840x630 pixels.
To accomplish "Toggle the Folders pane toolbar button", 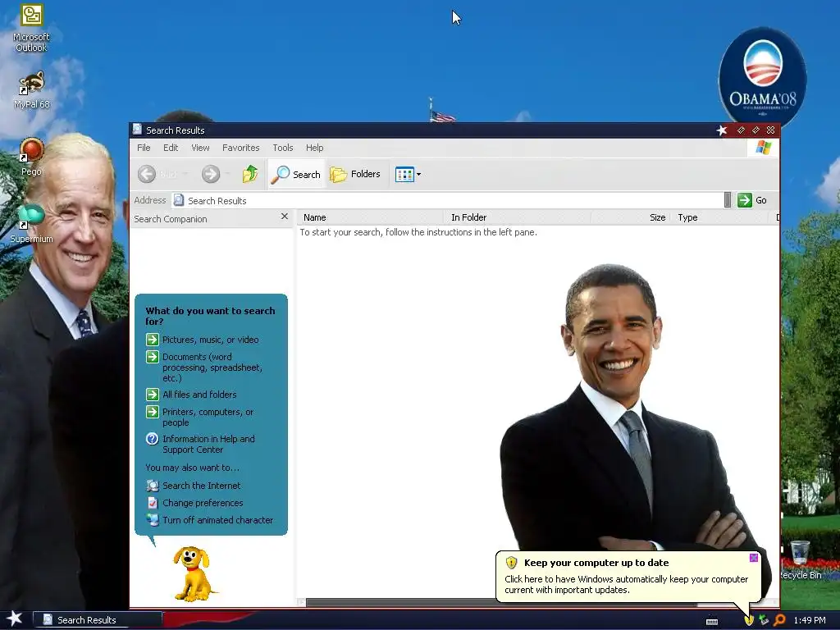I will tap(355, 174).
